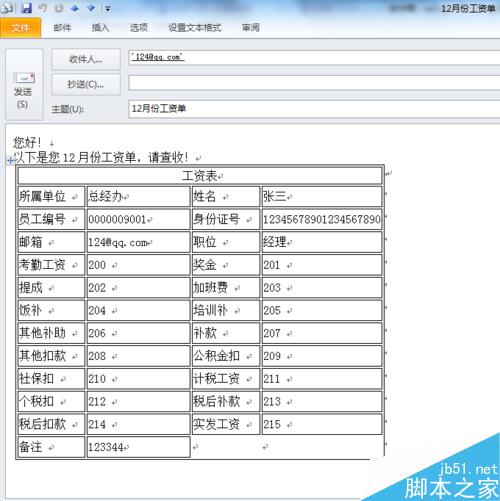
Task: Click the value 203 cell
Action: (322, 288)
